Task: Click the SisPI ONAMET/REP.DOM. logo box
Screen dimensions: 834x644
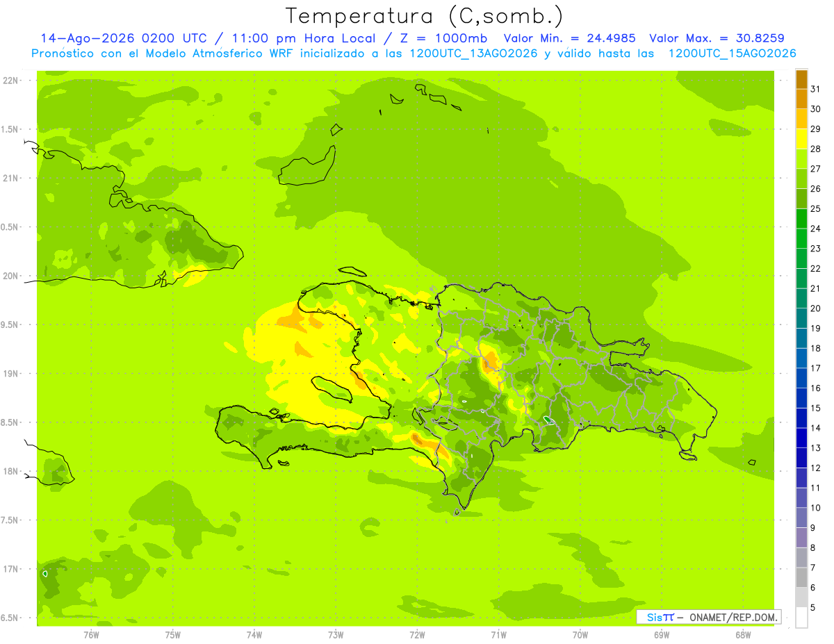Action: 708,617
